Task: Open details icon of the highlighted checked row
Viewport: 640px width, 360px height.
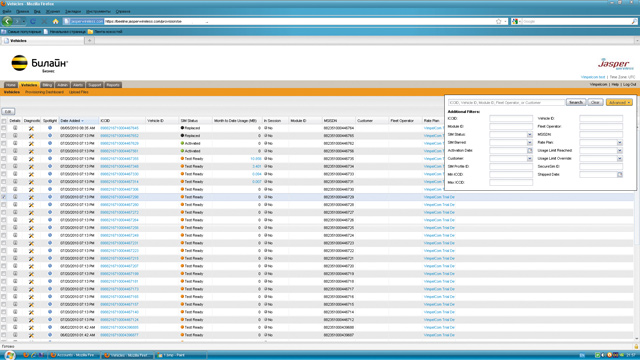Action: (15, 197)
